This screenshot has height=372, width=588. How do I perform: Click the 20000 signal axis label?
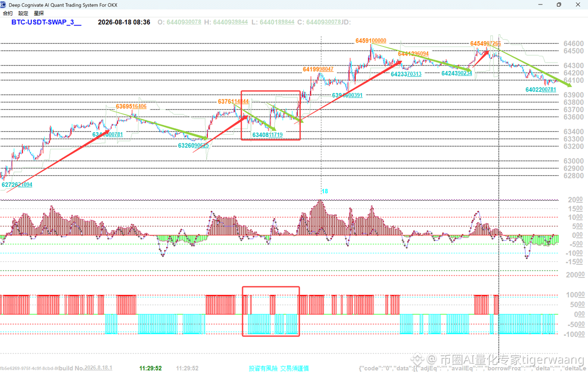click(575, 276)
